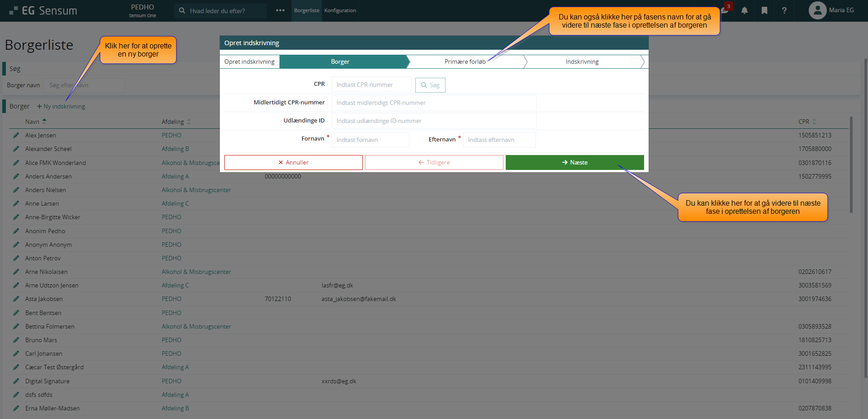Go to the Primære forløb step
The image size is (868, 419).
(465, 62)
